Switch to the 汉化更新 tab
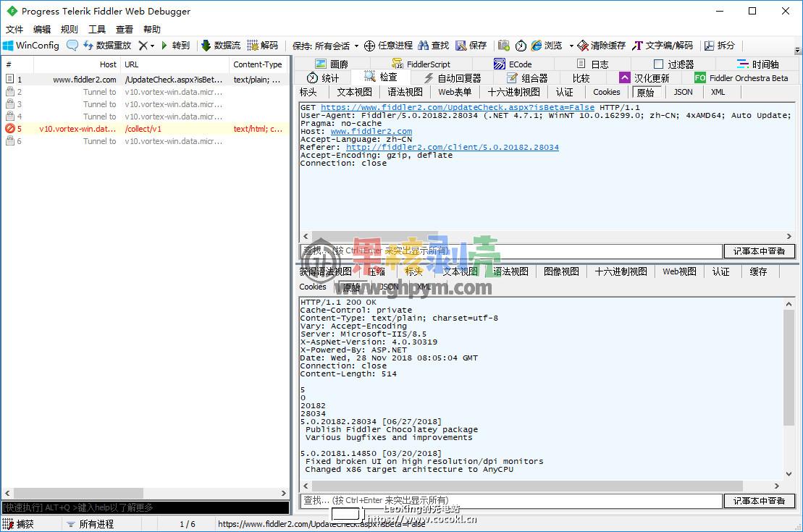 point(644,78)
